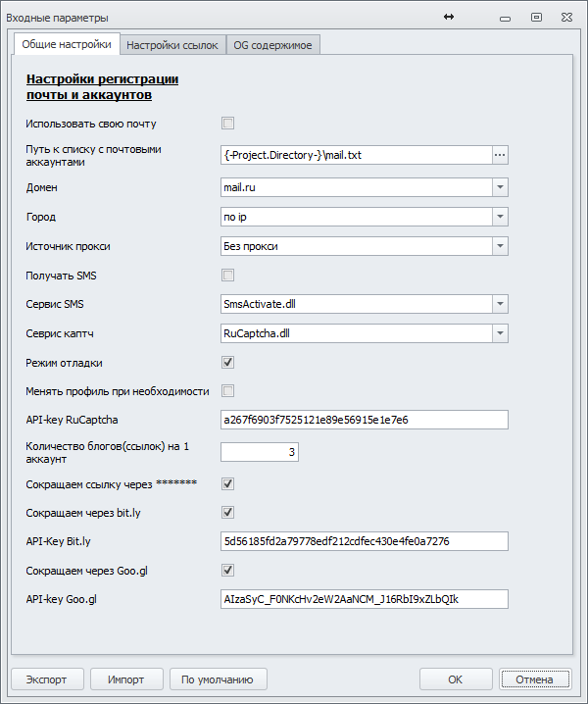Confirm with the OK button

pos(456,679)
